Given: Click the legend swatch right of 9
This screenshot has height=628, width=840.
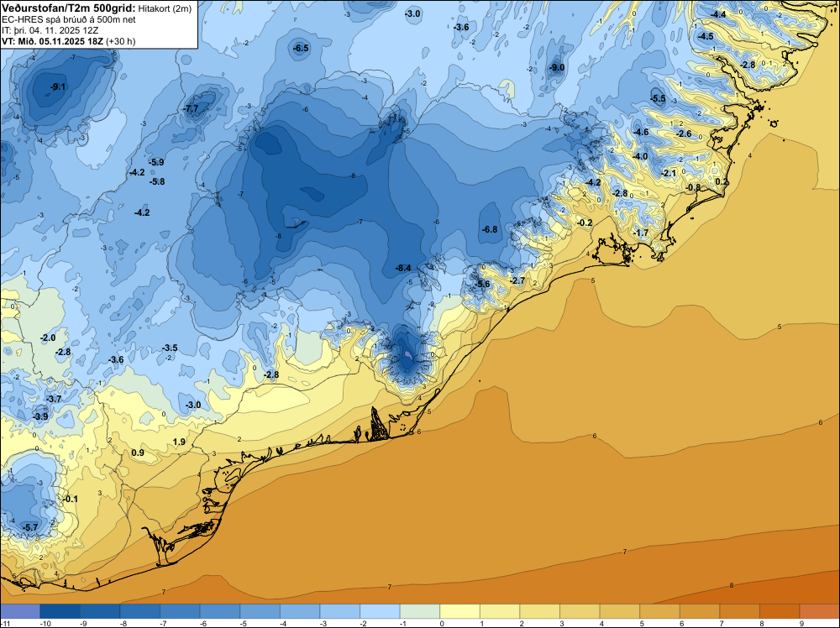Looking at the screenshot, I should tap(820, 611).
